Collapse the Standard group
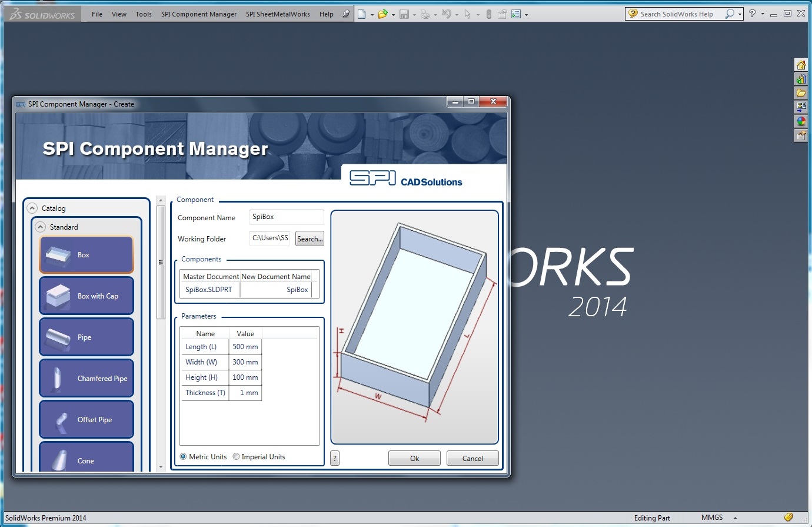Image resolution: width=812 pixels, height=527 pixels. 41,227
